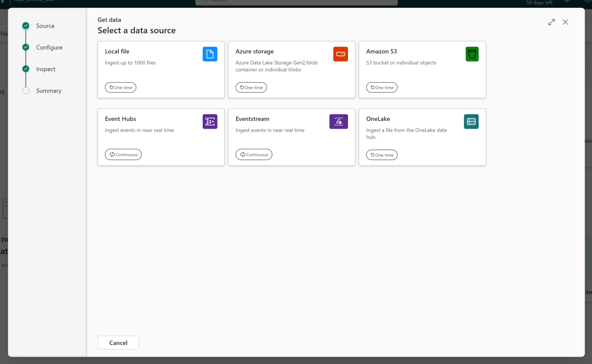Click the purple Event Hubs icon

[x=210, y=122]
